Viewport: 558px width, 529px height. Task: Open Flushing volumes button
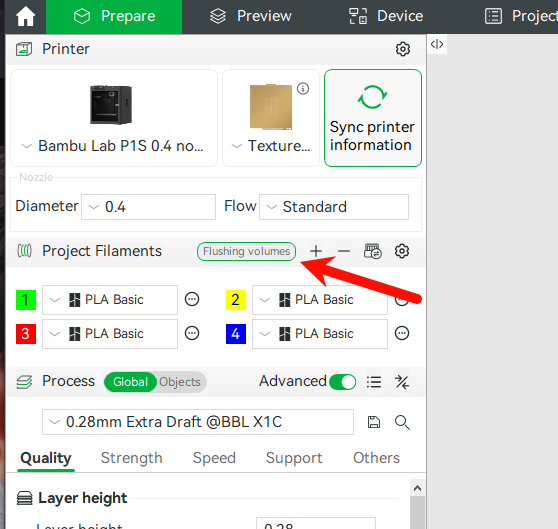[x=247, y=252]
